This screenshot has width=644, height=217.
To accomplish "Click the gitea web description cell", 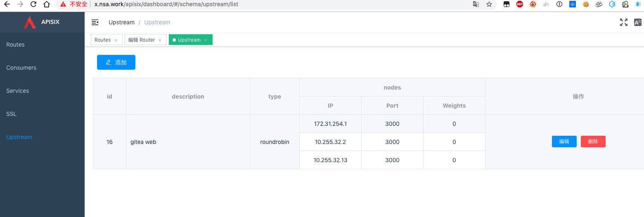I will click(188, 142).
